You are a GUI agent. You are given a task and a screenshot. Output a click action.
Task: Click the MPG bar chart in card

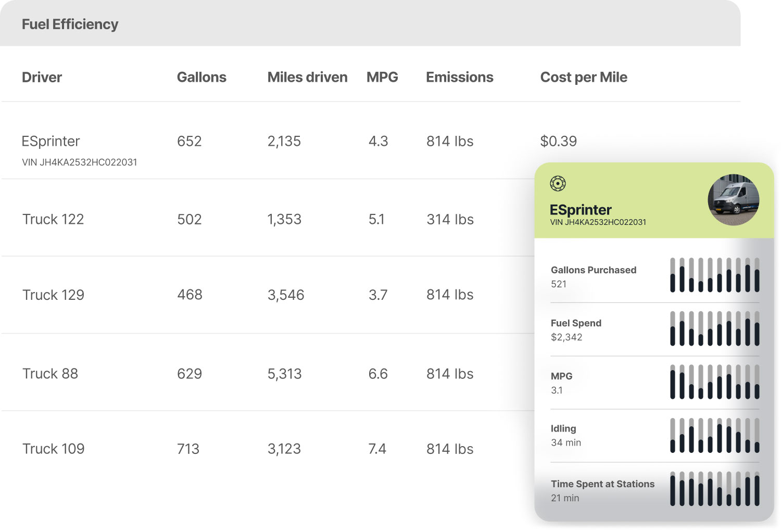click(714, 382)
